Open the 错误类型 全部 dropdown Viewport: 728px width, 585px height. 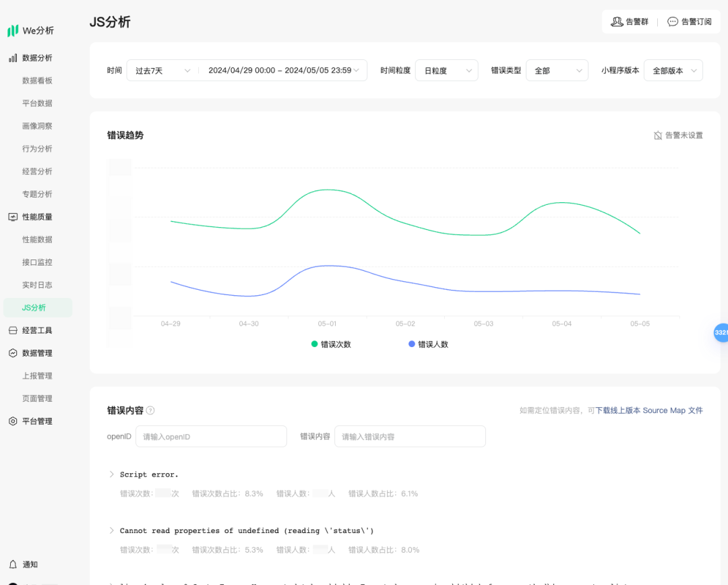pyautogui.click(x=557, y=71)
